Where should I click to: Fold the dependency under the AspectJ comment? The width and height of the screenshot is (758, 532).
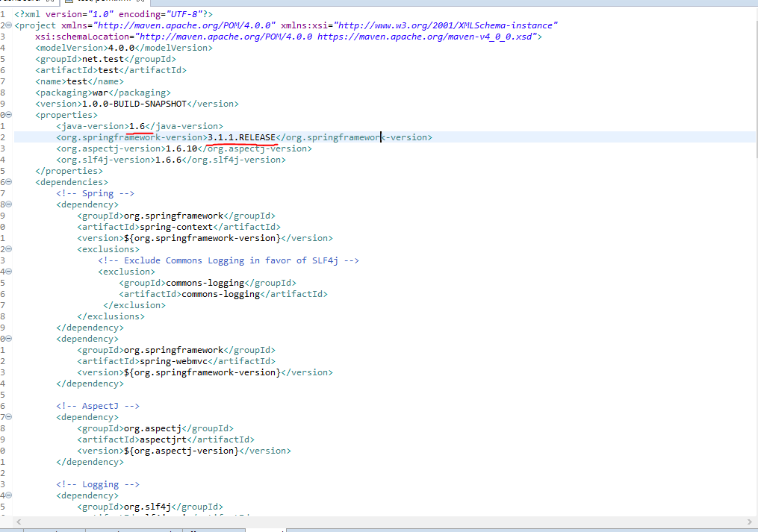(9, 417)
